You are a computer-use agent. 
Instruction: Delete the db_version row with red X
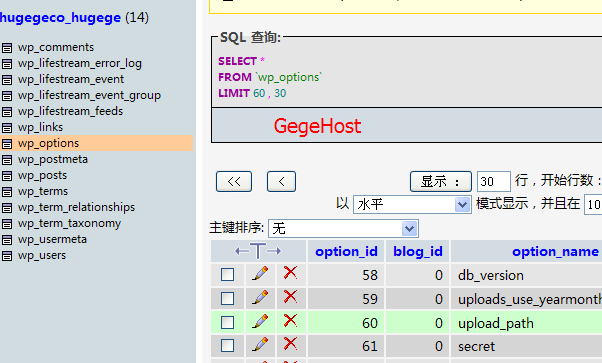click(x=290, y=273)
